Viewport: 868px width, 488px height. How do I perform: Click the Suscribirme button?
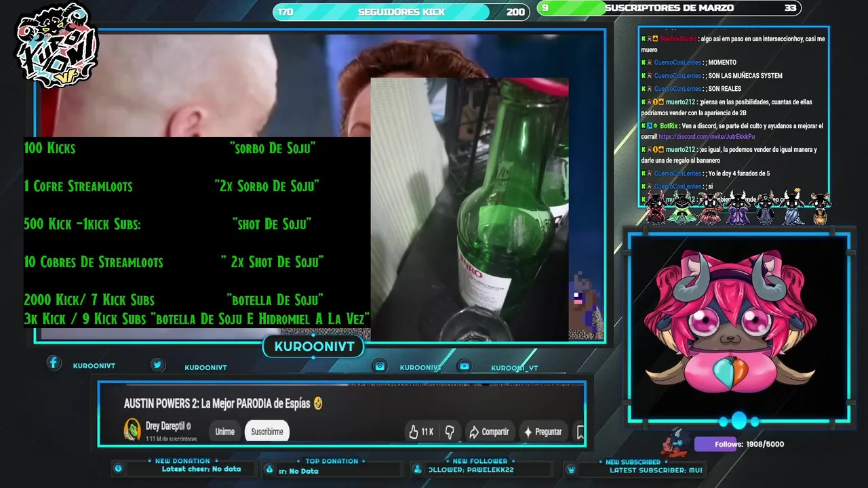coord(267,432)
